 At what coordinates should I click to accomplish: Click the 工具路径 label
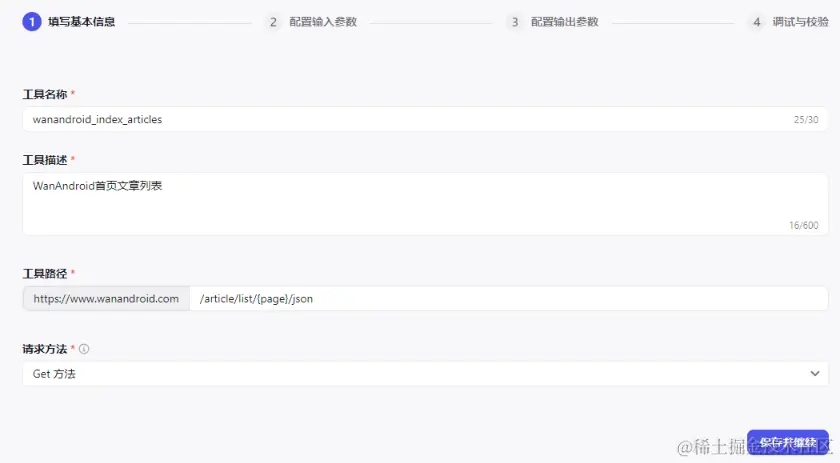(x=45, y=274)
